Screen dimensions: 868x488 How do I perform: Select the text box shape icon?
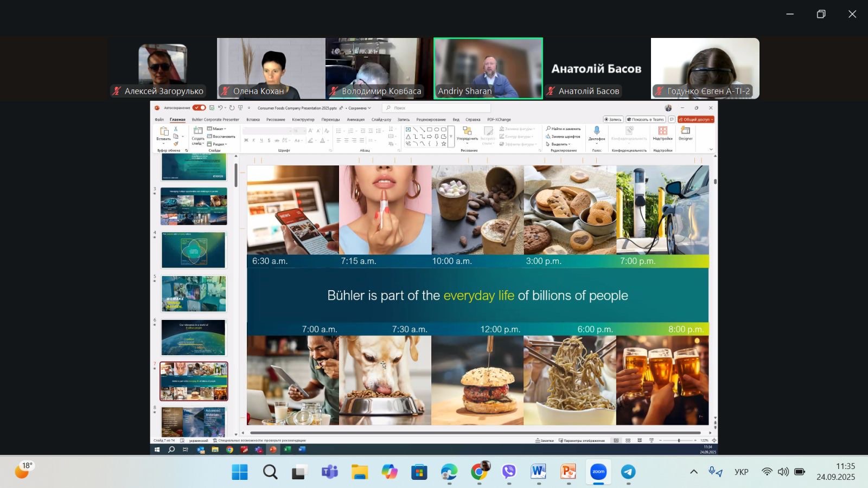tap(408, 130)
